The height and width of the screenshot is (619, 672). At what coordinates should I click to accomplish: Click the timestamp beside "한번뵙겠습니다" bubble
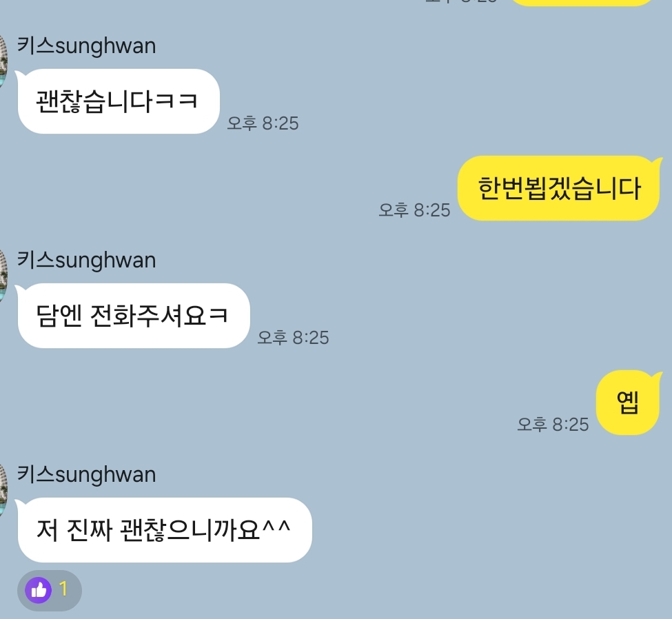click(x=414, y=210)
